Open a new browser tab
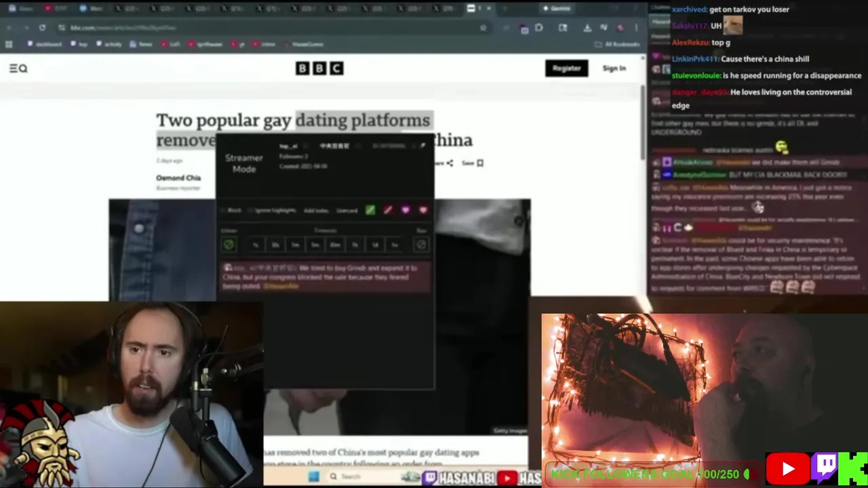Image resolution: width=868 pixels, height=488 pixels. click(505, 8)
